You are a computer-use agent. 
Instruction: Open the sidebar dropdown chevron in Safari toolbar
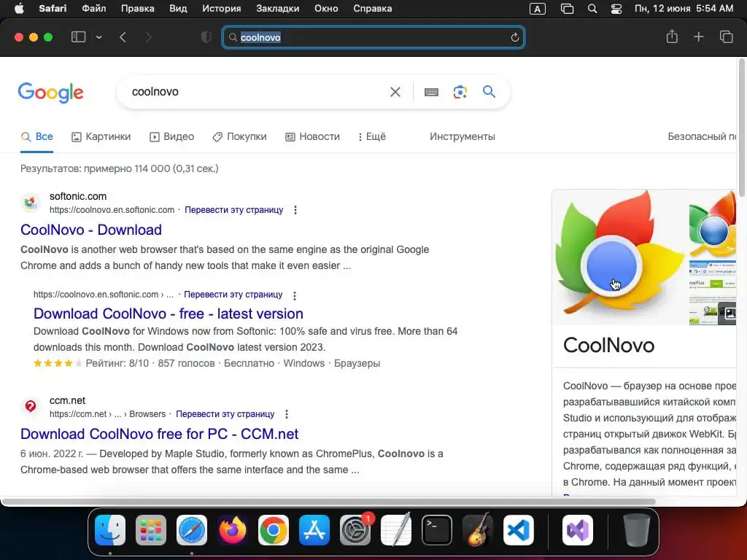98,37
